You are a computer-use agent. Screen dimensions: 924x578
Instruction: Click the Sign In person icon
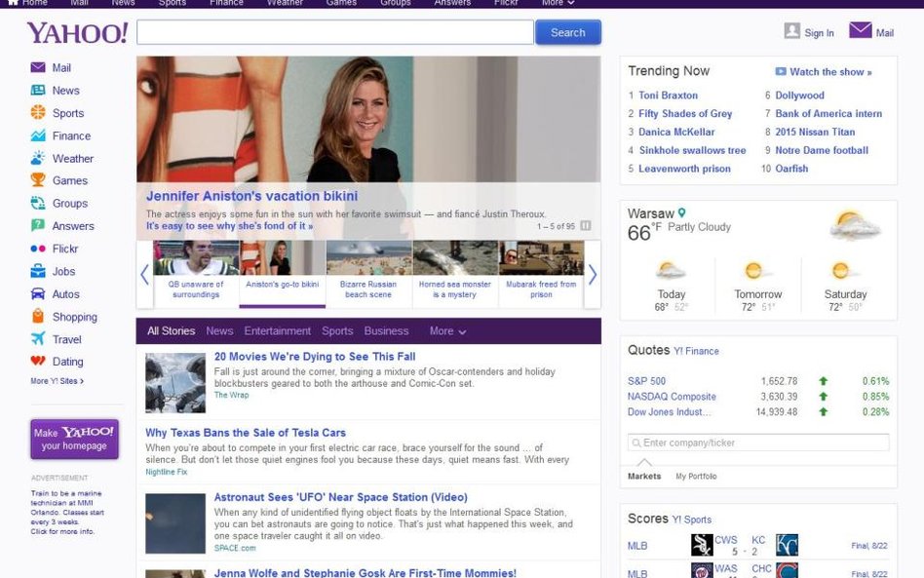(792, 30)
